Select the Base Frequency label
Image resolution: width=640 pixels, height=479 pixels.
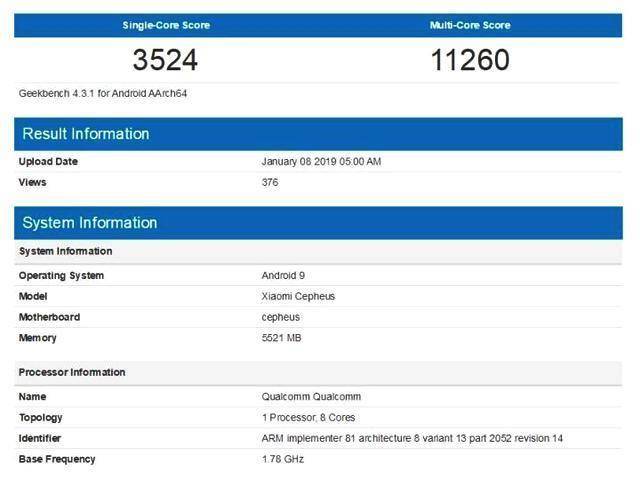[57, 459]
